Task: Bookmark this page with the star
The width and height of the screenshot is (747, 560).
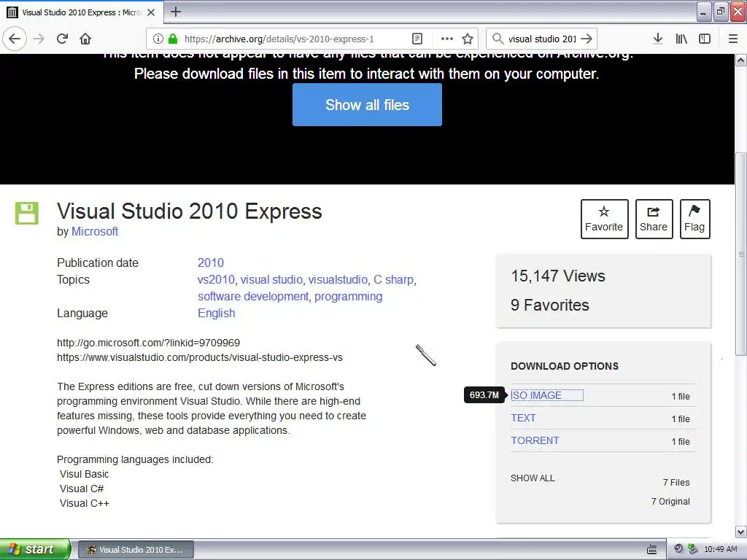Action: tap(468, 39)
